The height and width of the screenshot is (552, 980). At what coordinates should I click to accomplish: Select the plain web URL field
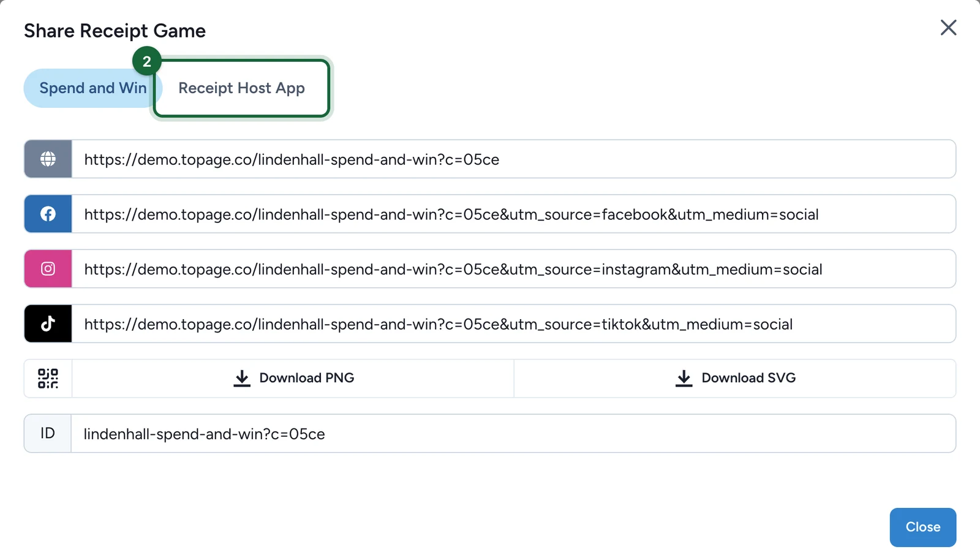tap(513, 159)
